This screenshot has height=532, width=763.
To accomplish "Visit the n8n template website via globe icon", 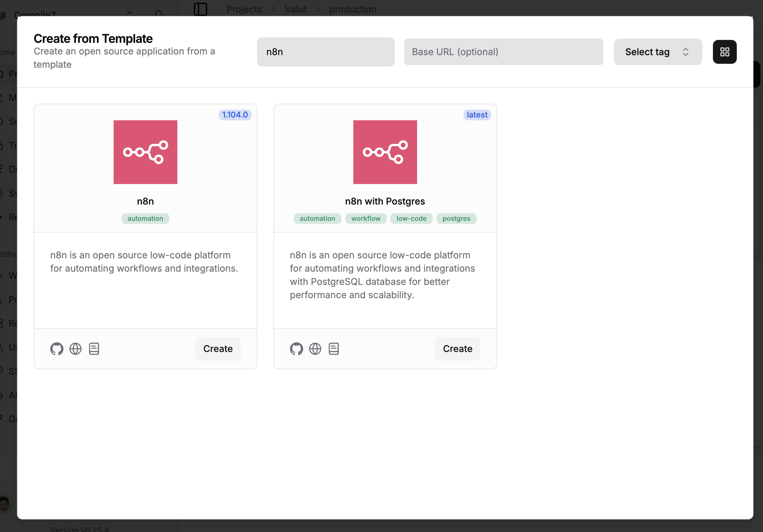I will coord(75,349).
